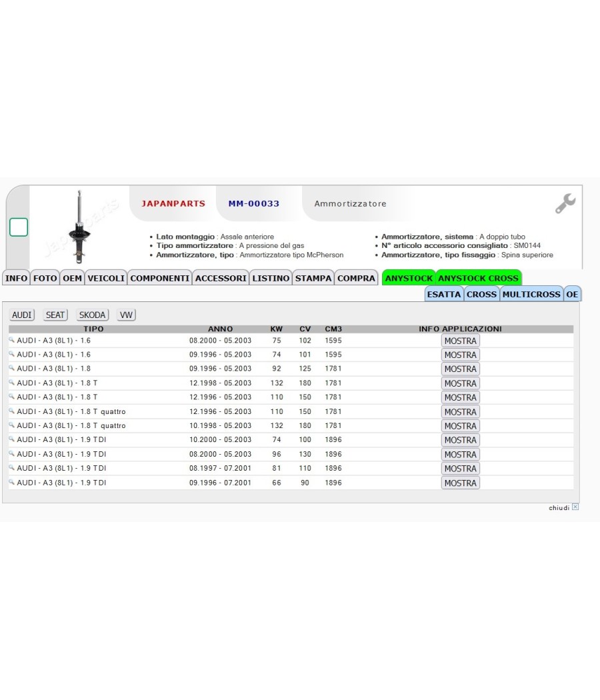Click the green ANYSTOCK tab
This screenshot has height=700, width=600.
409,278
